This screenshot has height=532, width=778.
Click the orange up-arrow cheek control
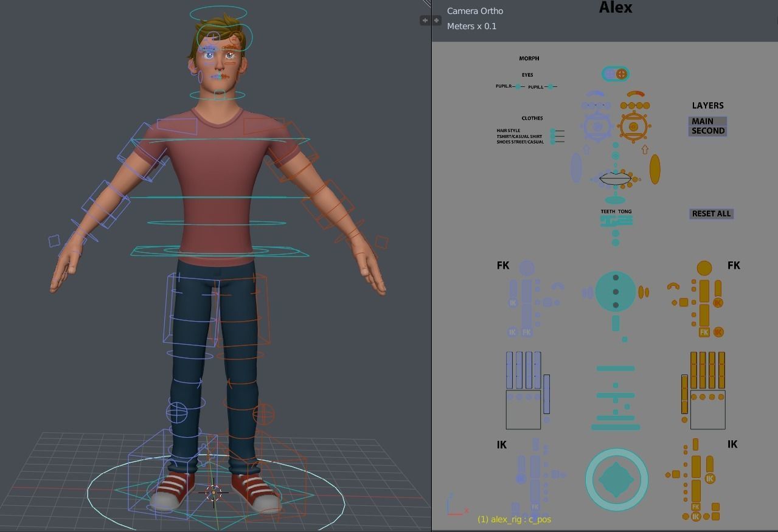pyautogui.click(x=644, y=149)
